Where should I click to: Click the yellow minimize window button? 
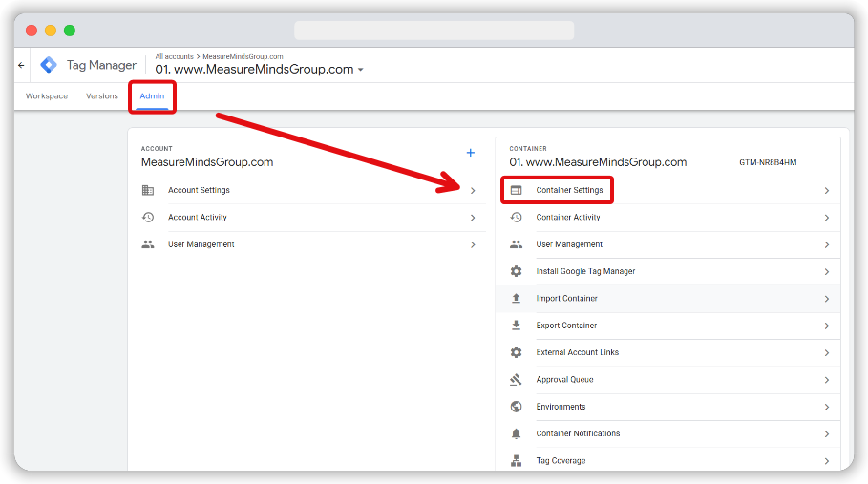[x=51, y=31]
